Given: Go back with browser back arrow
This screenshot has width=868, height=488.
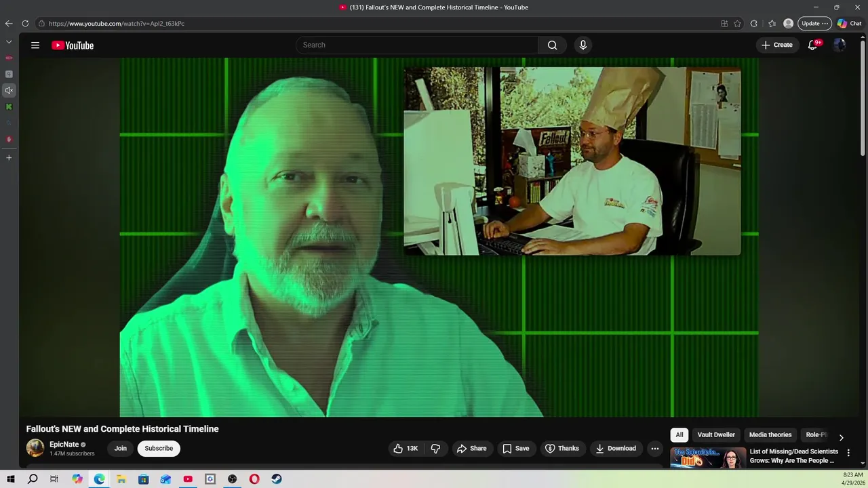Looking at the screenshot, I should [9, 23].
